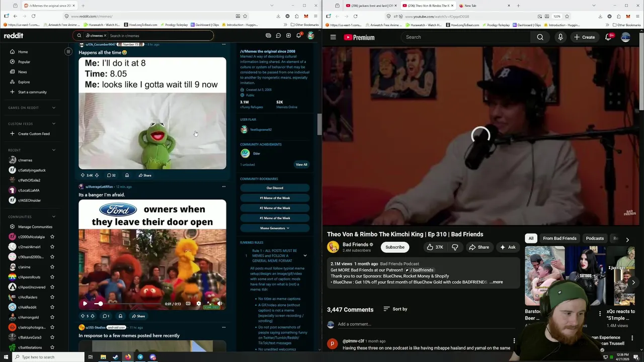
Task: Select Podcasts filter chip
Action: tap(595, 238)
